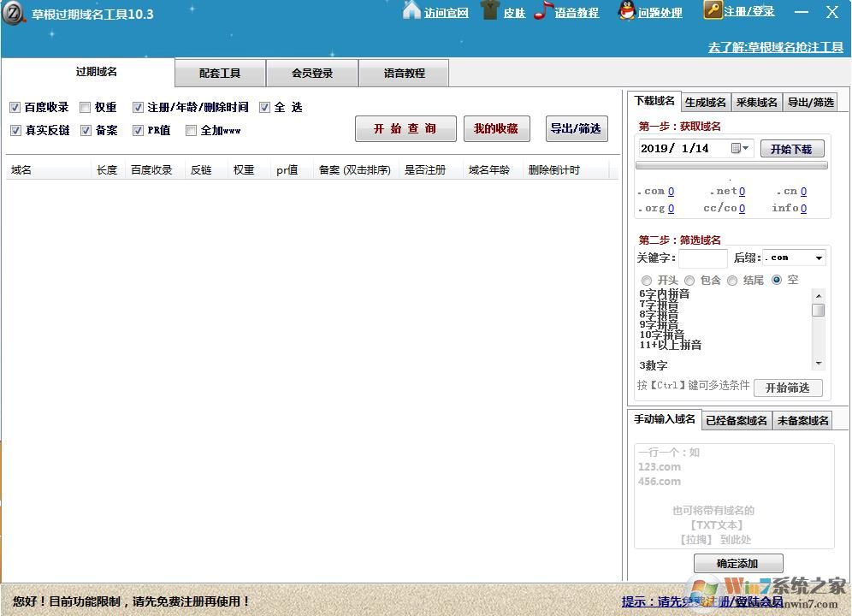Select the 包含 radio button
The width and height of the screenshot is (852, 616).
tap(689, 281)
